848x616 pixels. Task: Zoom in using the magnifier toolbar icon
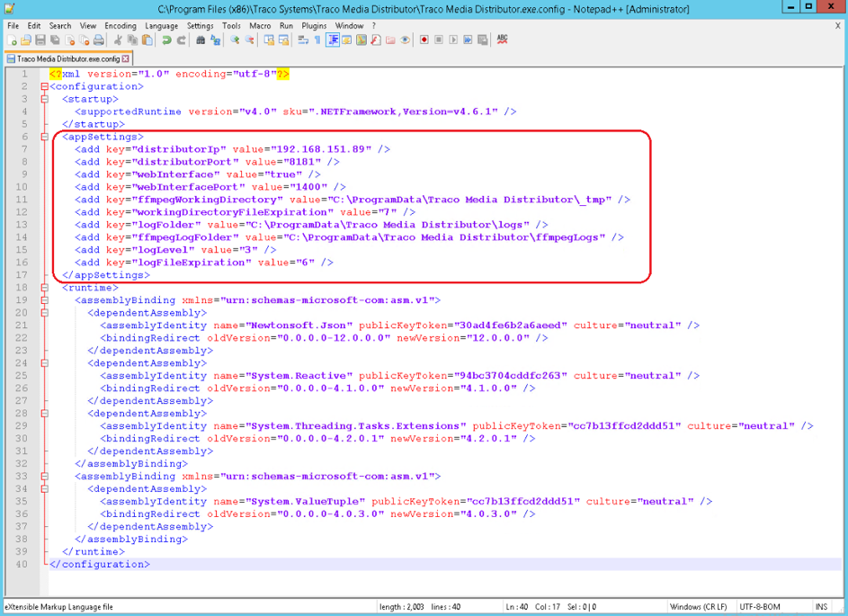coord(234,40)
